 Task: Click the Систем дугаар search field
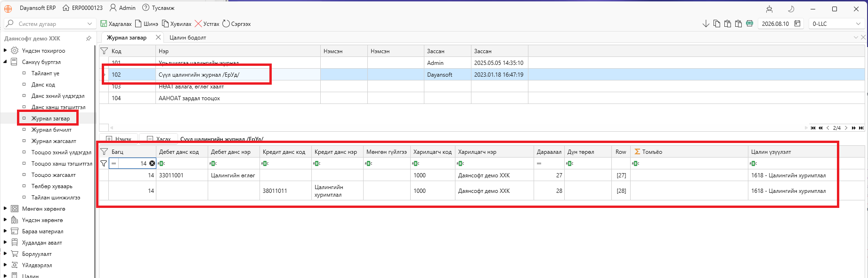click(51, 24)
